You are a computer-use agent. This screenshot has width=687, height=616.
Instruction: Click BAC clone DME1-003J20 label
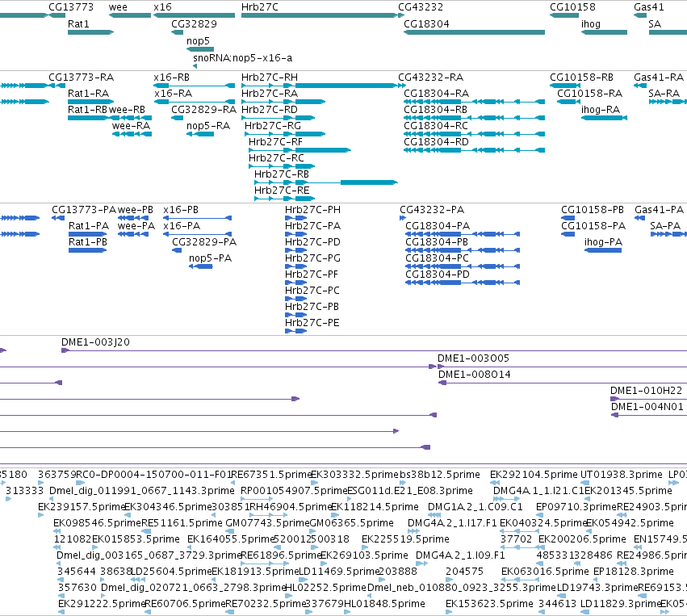[x=95, y=342]
